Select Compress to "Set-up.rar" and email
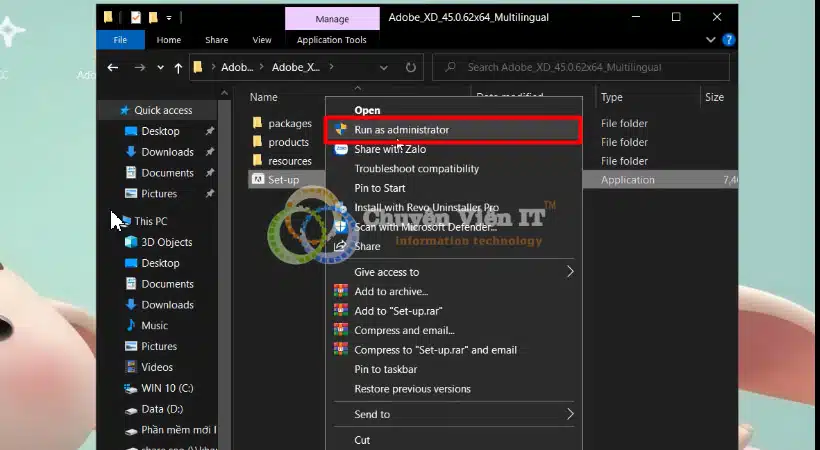This screenshot has height=450, width=820. tap(454, 350)
